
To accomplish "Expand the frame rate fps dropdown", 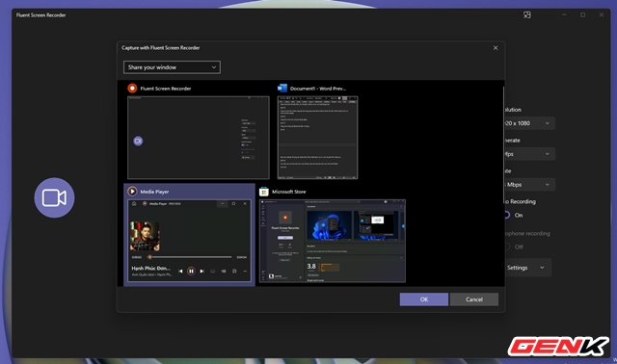I will [529, 154].
